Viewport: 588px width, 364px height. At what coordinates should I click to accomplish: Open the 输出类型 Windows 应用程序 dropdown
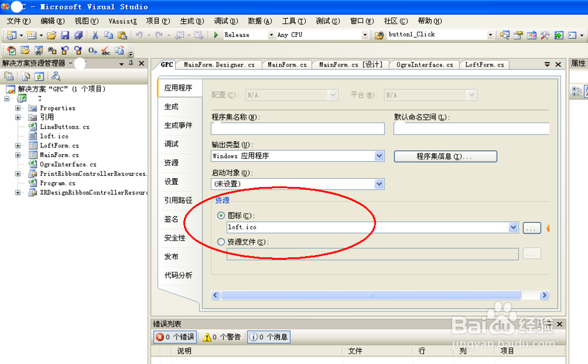[379, 156]
